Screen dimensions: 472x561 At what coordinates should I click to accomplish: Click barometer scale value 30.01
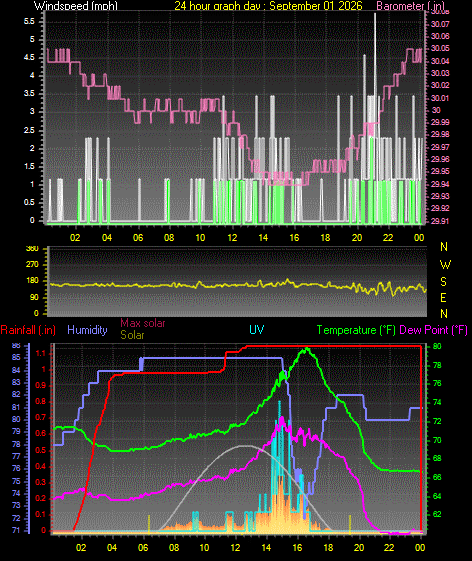click(440, 98)
